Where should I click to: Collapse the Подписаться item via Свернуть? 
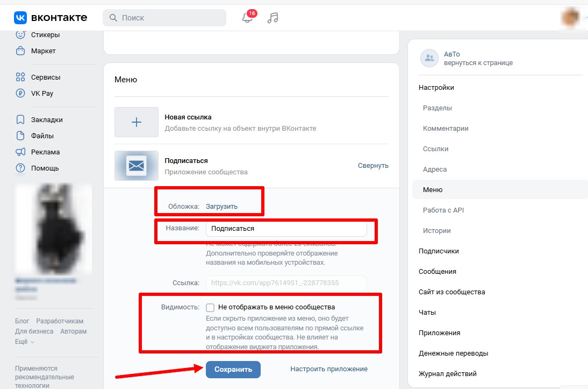373,166
